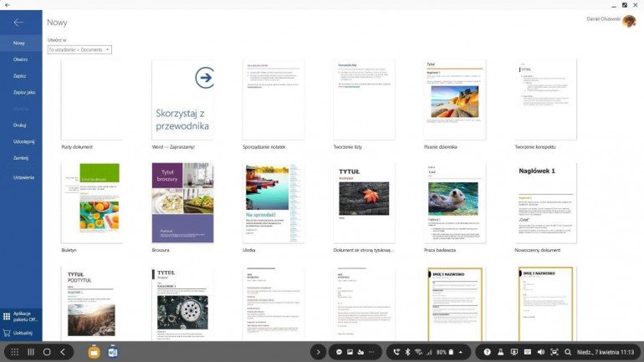Viewport: 644px width, 362px height.
Task: Click 'Udostępnij' in the sidebar
Action: tap(23, 141)
